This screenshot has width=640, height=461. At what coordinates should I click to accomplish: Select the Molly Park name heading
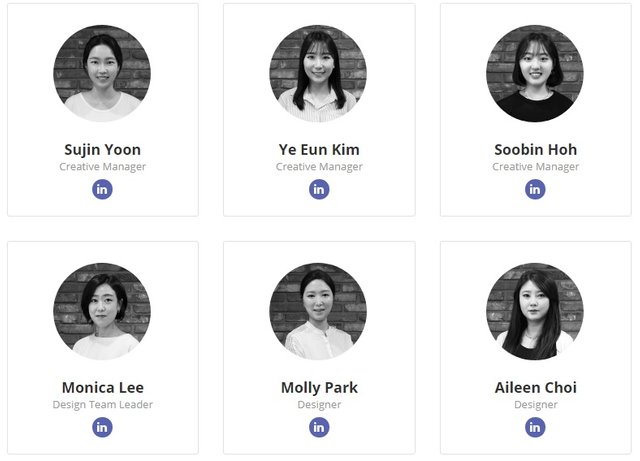coord(319,387)
